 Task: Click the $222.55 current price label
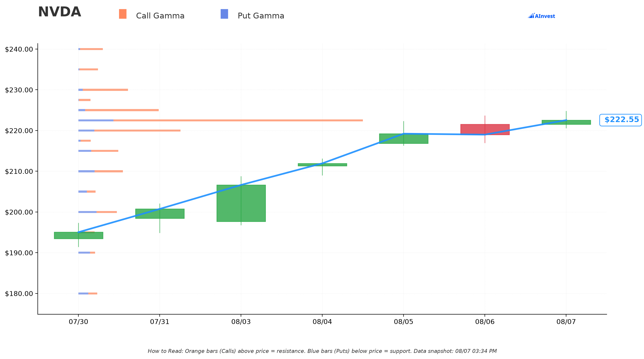tap(621, 120)
